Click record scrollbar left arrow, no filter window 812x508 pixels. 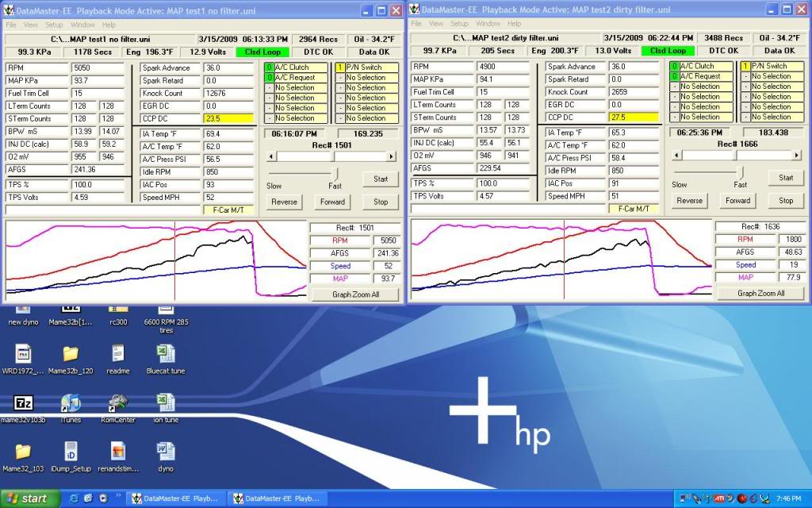271,156
